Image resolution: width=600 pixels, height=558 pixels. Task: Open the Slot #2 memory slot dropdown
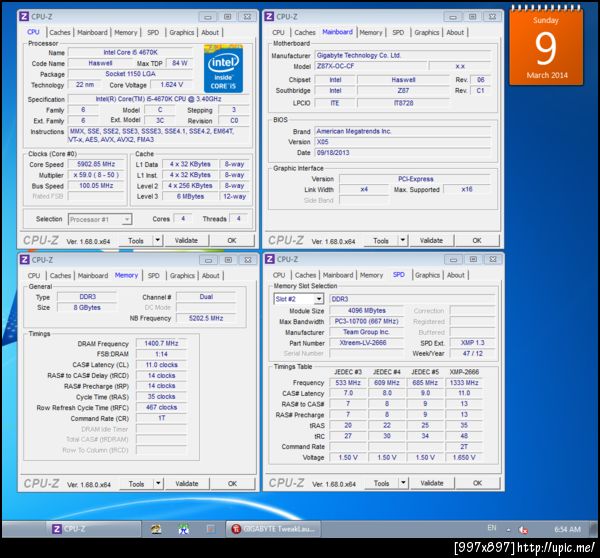click(x=299, y=299)
